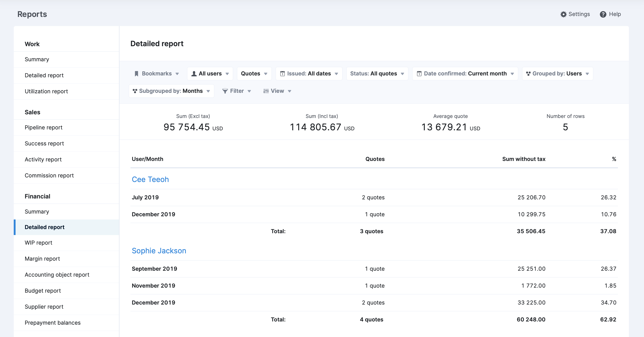Open Financial Summary in sidebar
The height and width of the screenshot is (337, 644).
point(67,212)
